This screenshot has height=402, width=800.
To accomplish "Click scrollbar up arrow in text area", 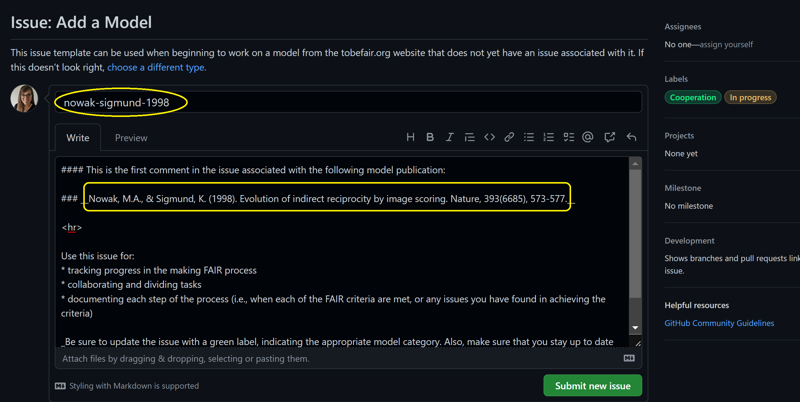I will pos(635,164).
